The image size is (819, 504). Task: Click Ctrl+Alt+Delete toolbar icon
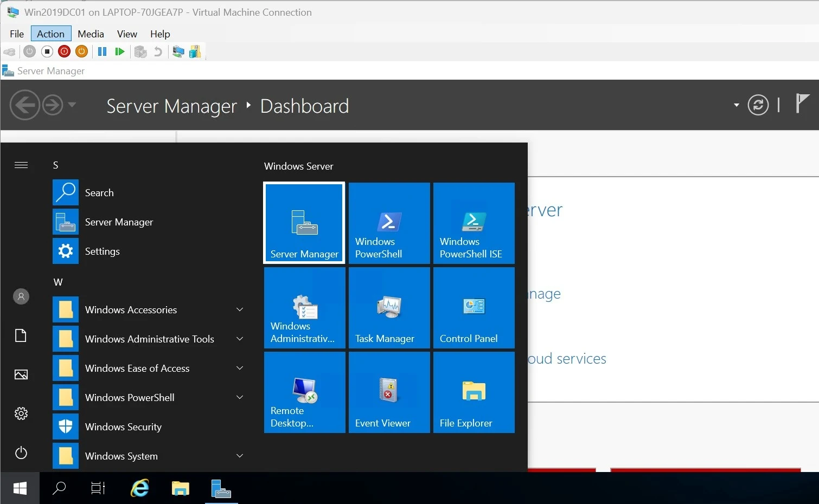(9, 51)
